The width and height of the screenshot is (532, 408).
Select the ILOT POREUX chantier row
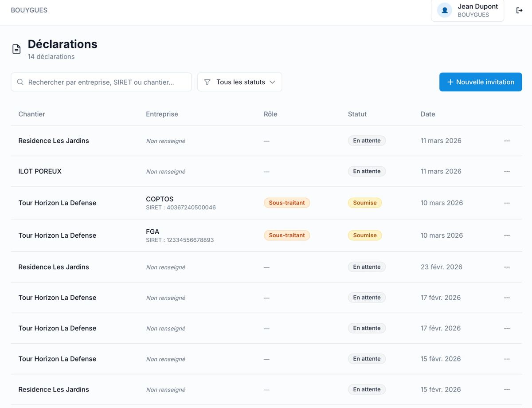(40, 171)
